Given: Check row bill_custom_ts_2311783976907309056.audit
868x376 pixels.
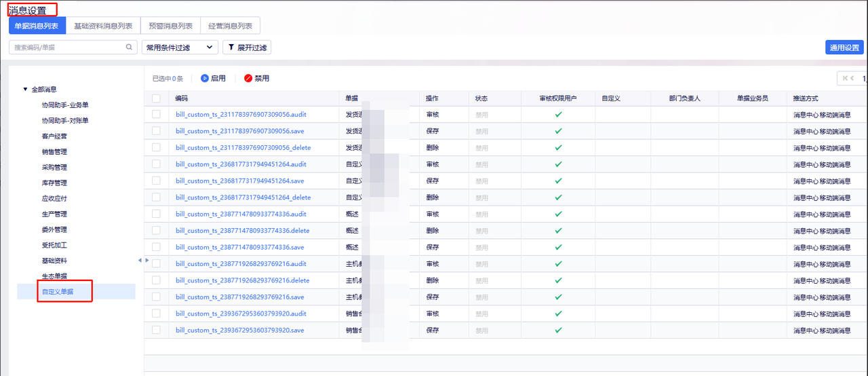Looking at the screenshot, I should pos(156,115).
